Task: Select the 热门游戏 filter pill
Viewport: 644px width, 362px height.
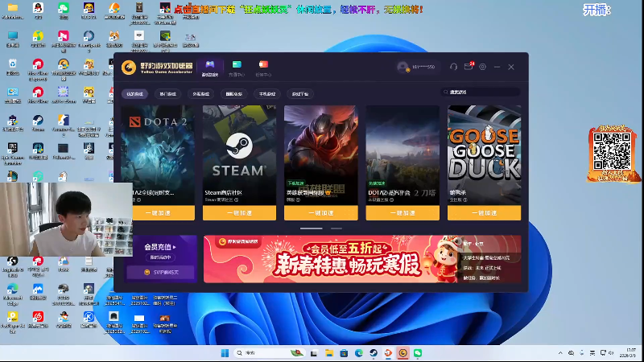Action: [167, 94]
